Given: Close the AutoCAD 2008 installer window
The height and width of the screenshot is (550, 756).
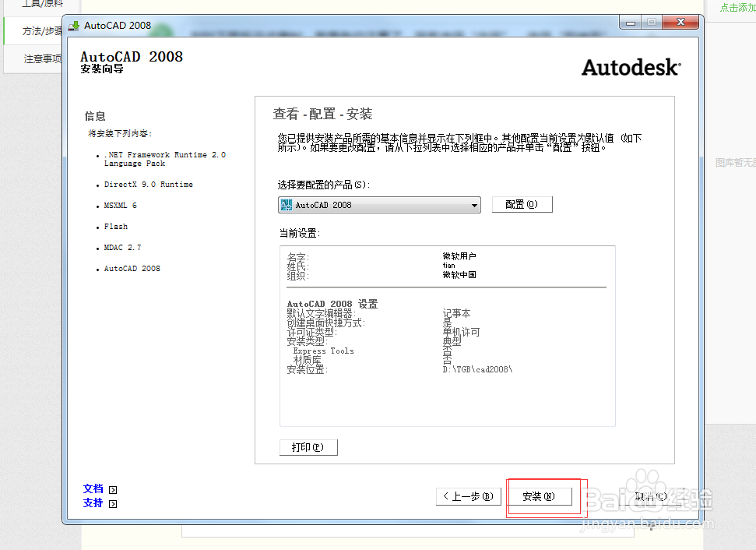Looking at the screenshot, I should coord(680,22).
